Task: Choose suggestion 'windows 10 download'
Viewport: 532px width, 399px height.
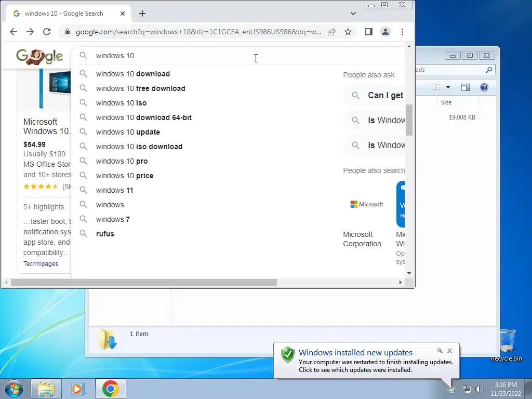Action: (133, 74)
